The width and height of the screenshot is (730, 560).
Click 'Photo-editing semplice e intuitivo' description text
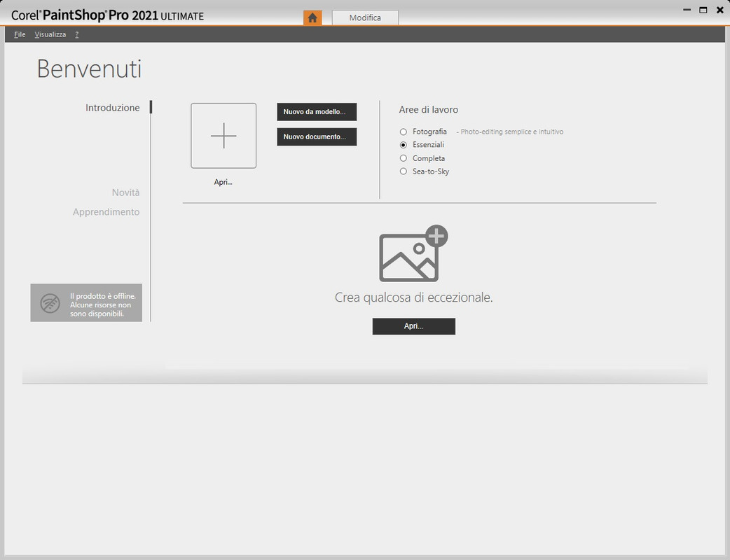pos(510,132)
